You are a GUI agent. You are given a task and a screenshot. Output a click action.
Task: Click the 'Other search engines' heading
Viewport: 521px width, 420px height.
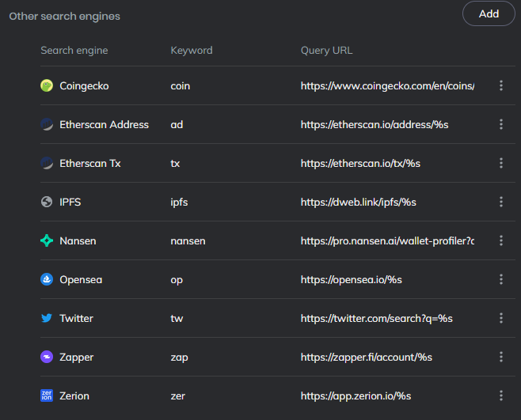tap(64, 17)
